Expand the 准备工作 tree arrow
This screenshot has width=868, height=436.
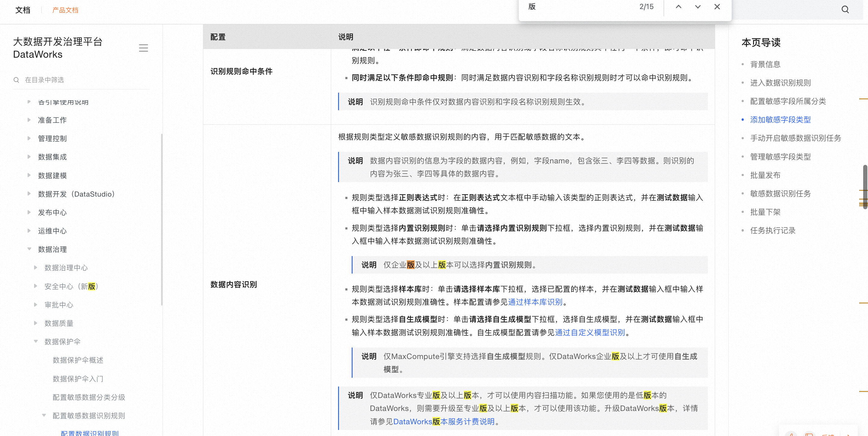29,120
